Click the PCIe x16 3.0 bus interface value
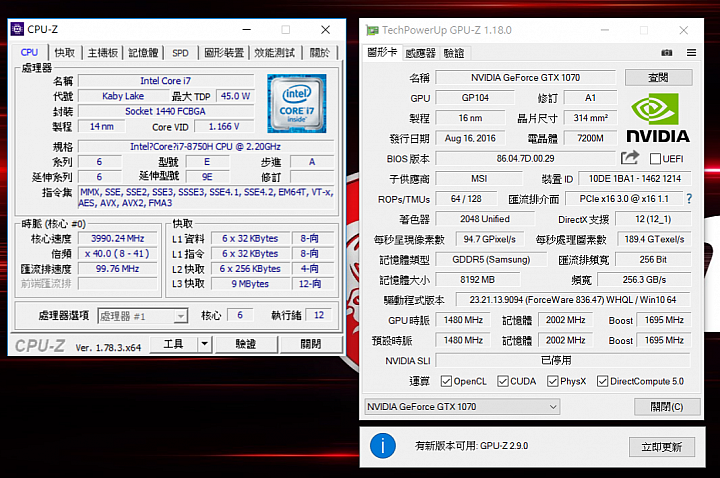 pyautogui.click(x=624, y=199)
